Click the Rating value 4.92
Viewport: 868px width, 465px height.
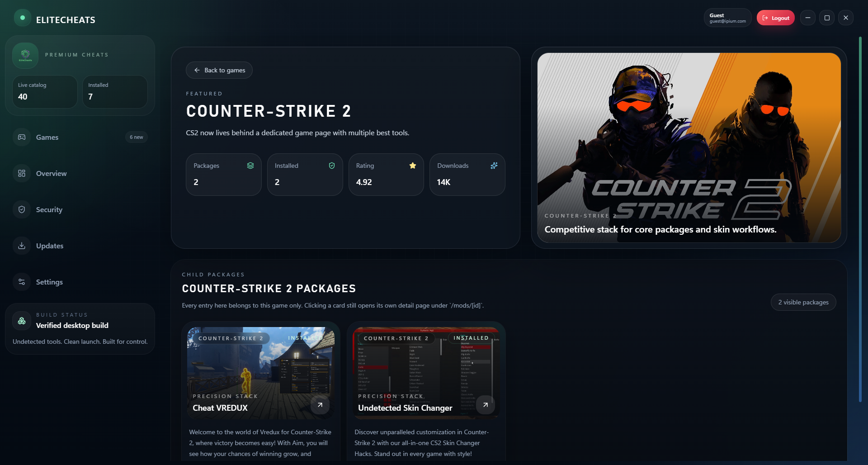click(364, 182)
